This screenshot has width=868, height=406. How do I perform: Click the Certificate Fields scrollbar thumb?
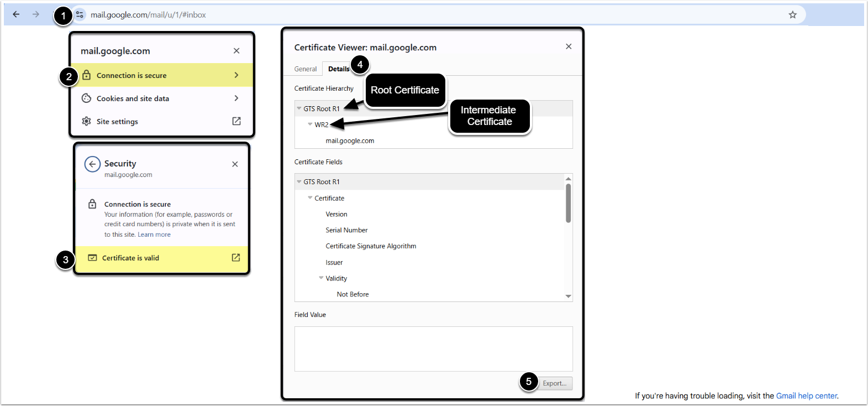pyautogui.click(x=568, y=203)
